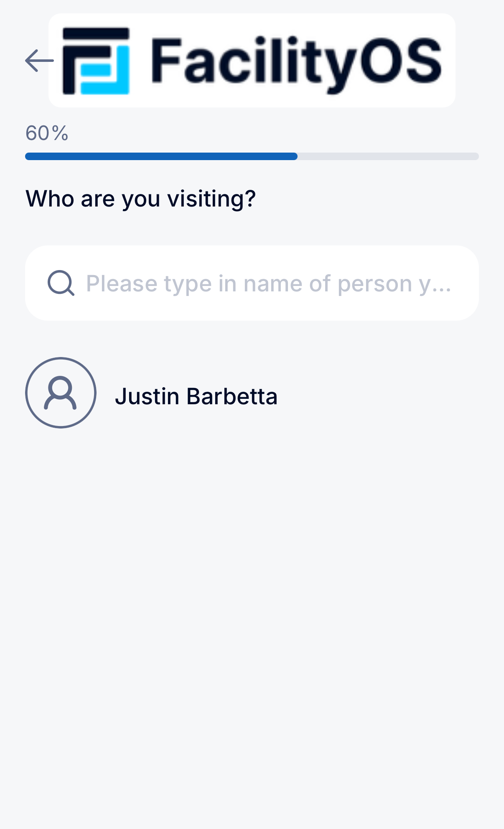Screen dimensions: 504x829
Task: Click the word 'visiting?' in the heading
Action: pyautogui.click(x=211, y=198)
